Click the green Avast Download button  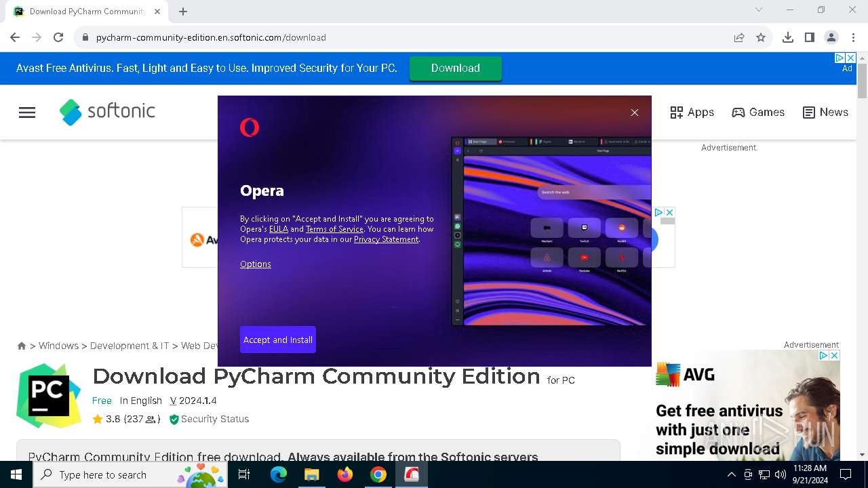(456, 68)
